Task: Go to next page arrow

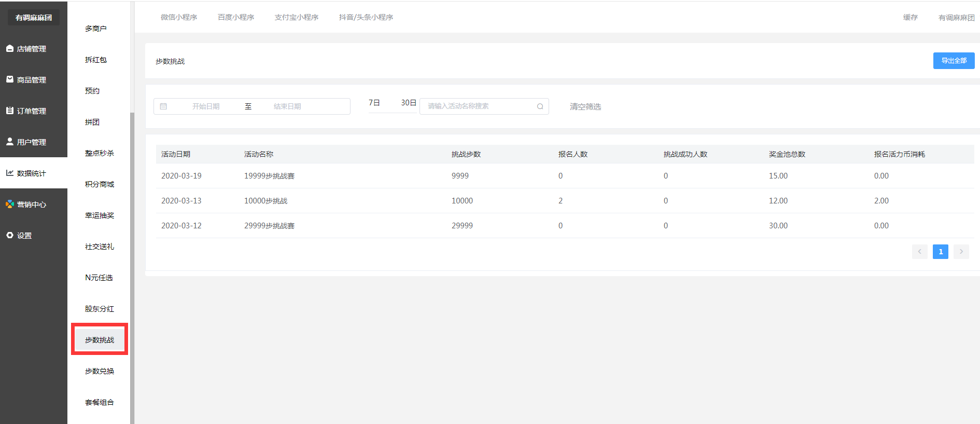Action: tap(961, 252)
